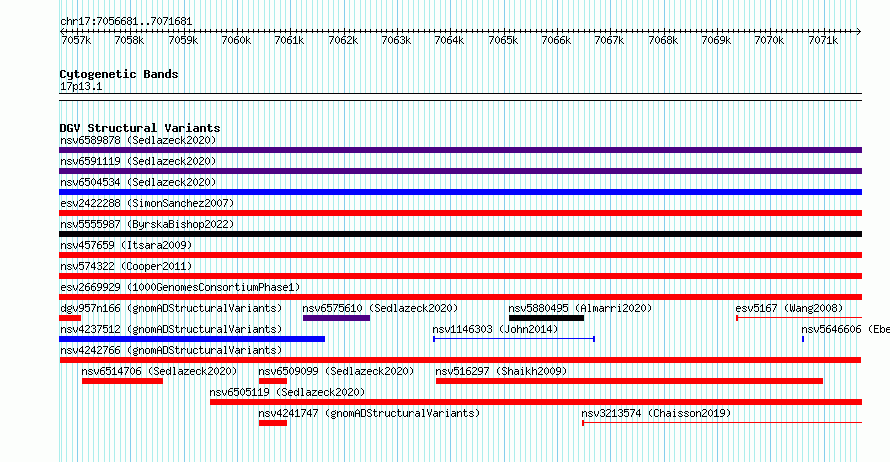Screen dimensions: 890x462
Task: Open the nsv5880495 (Almarri2020) label
Action: pyautogui.click(x=580, y=308)
